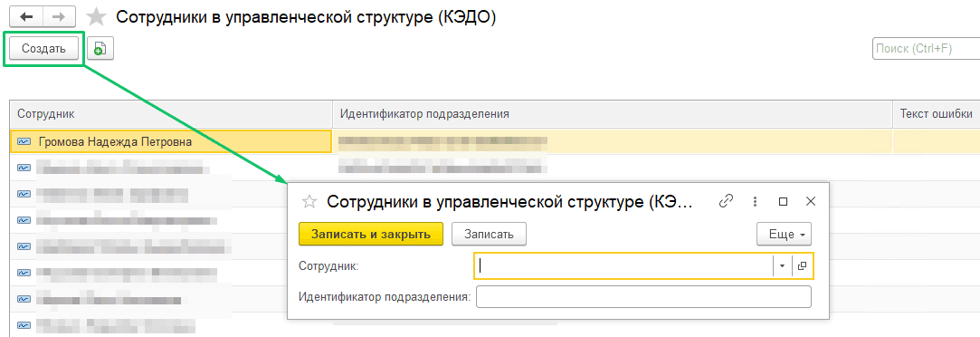Open the three-dots dialog menu
980x337 pixels.
[x=756, y=201]
